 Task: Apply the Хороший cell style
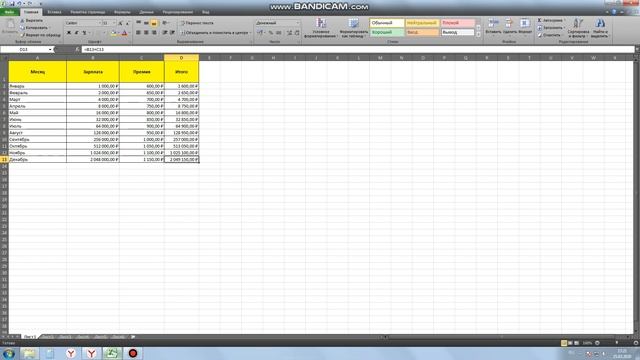387,32
